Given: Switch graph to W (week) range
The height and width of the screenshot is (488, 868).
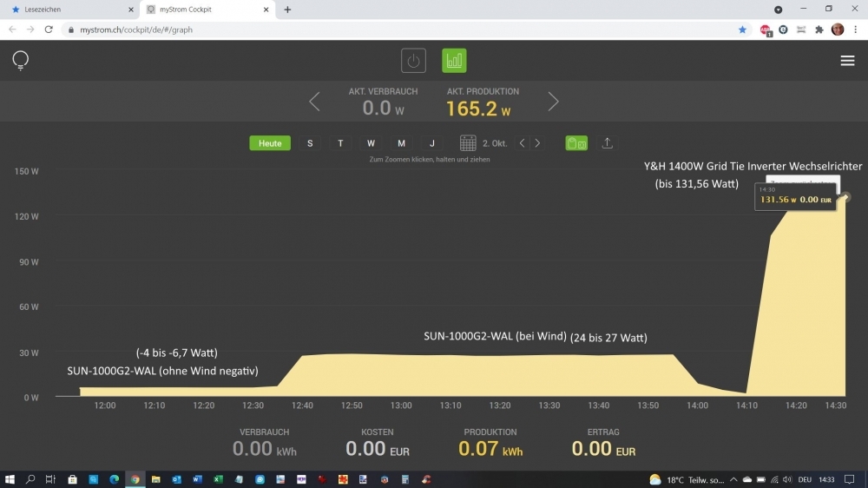Looking at the screenshot, I should click(371, 143).
